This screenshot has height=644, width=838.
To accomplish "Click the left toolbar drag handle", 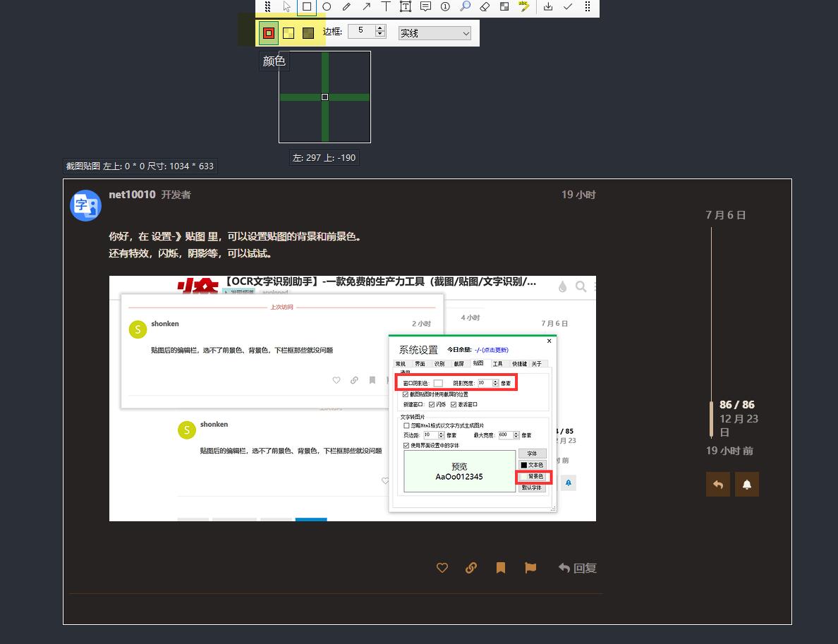I will click(268, 7).
